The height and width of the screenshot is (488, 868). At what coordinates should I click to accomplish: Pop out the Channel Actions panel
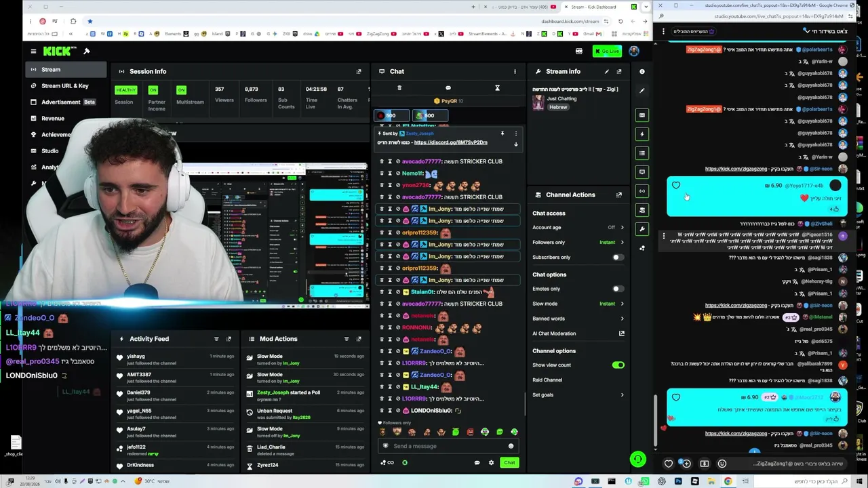point(618,195)
